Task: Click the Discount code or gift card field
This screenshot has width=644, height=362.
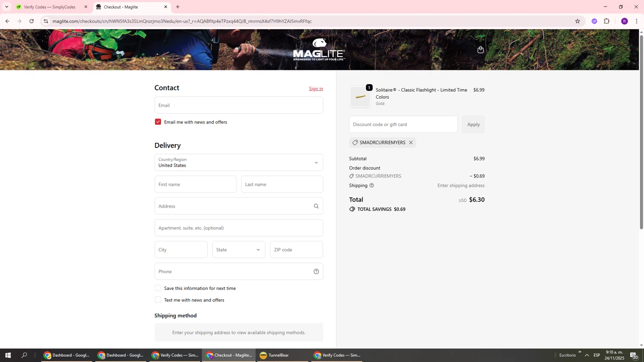Action: coord(403,124)
